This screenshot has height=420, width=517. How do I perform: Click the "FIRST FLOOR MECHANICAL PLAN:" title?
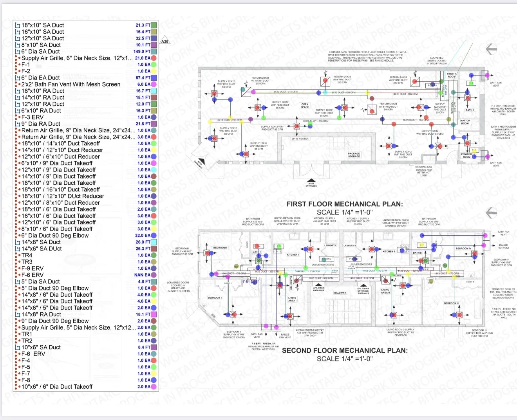tap(345, 204)
